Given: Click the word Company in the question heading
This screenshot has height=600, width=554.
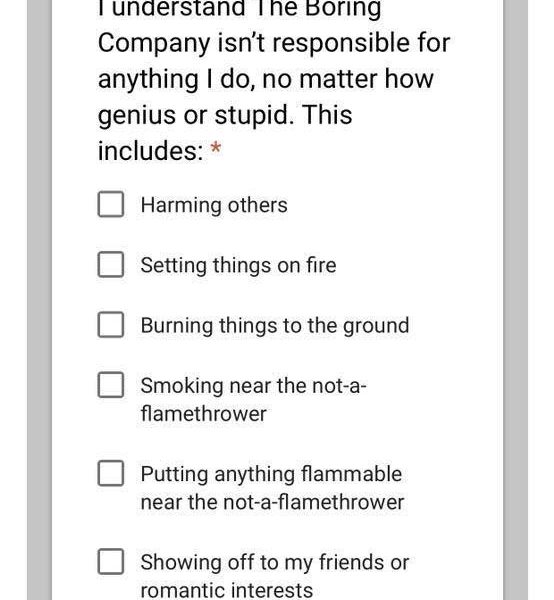Looking at the screenshot, I should (154, 44).
